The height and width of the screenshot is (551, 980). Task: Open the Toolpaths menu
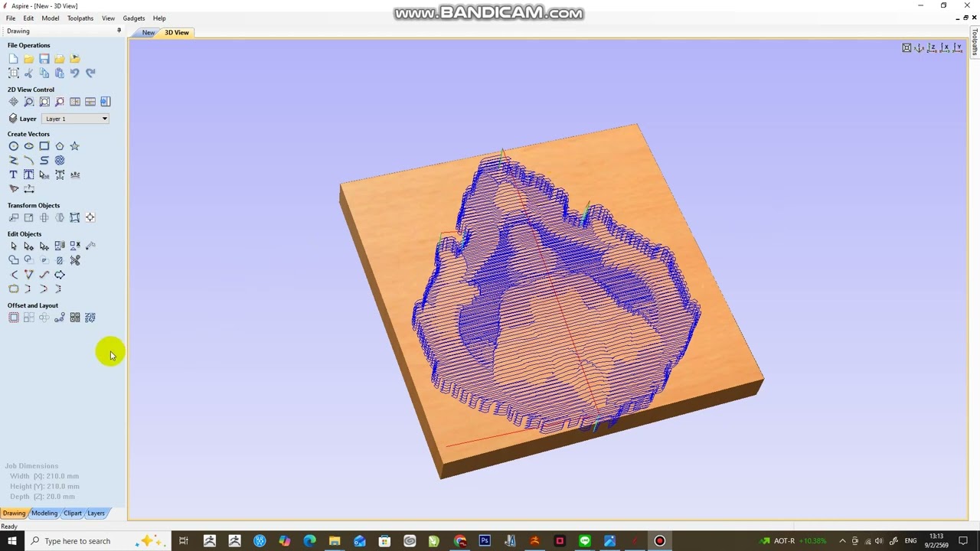[80, 18]
